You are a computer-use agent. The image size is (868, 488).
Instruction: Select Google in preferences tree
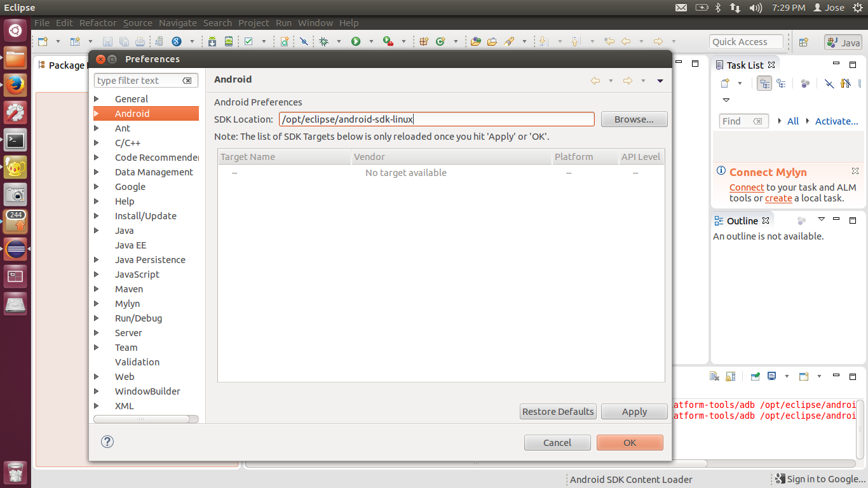tap(130, 187)
